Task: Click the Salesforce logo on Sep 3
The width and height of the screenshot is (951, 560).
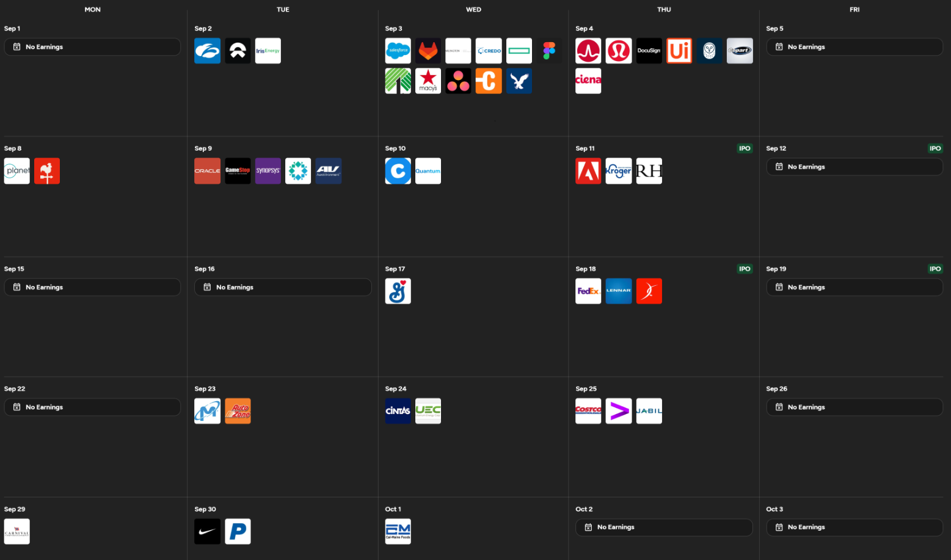Action: tap(398, 51)
